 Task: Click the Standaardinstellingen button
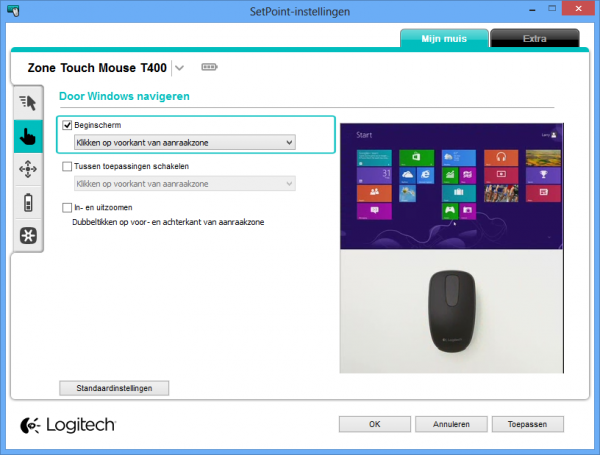coord(114,388)
